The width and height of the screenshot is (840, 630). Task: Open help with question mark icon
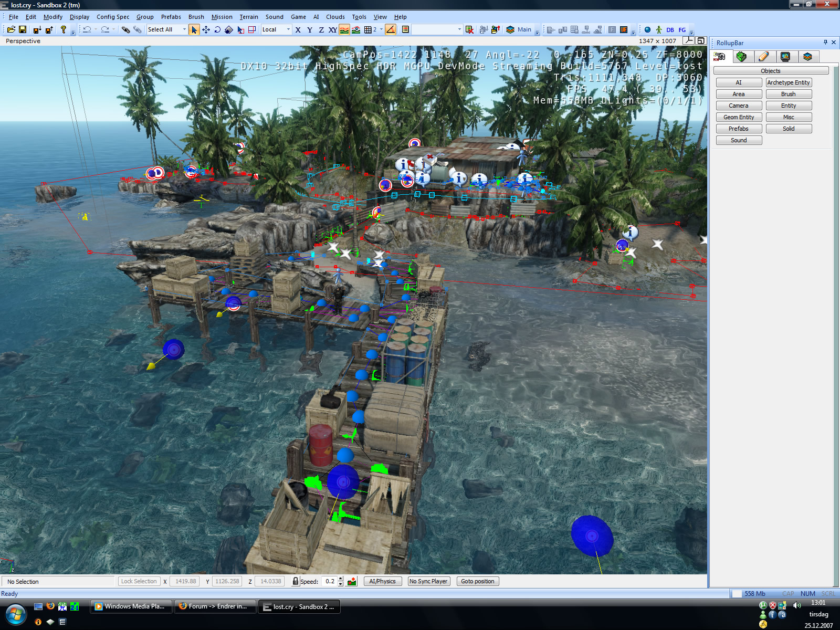click(64, 30)
